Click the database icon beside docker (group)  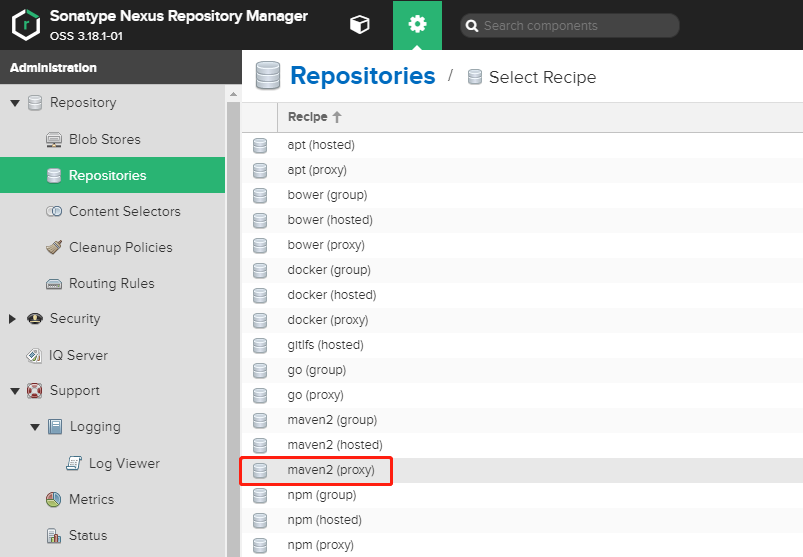(x=260, y=270)
